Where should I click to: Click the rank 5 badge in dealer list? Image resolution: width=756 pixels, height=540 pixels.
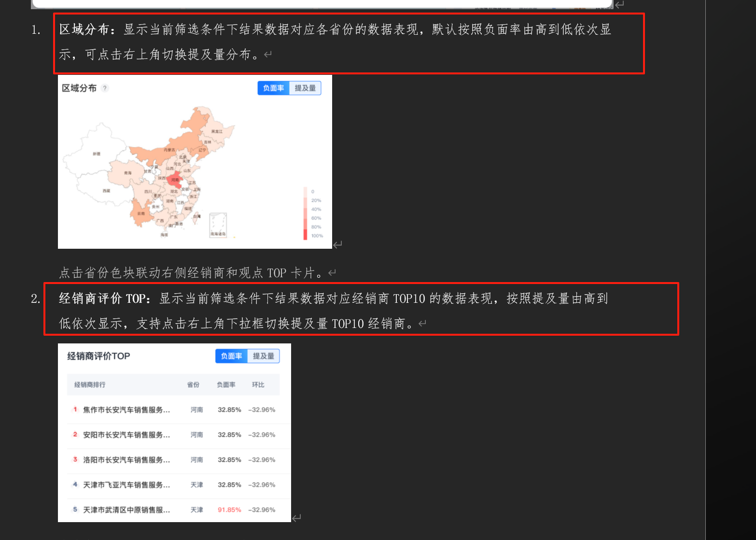tap(75, 510)
